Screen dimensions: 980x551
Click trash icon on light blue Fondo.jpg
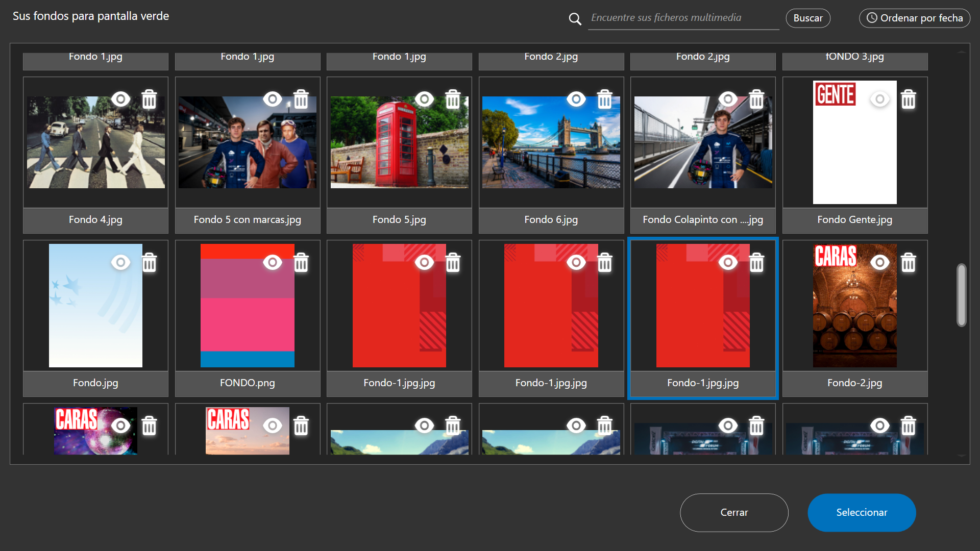pos(149,262)
